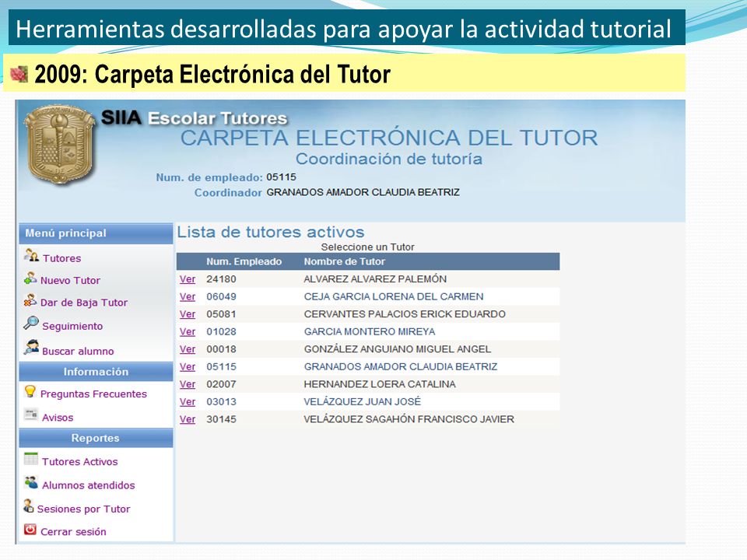This screenshot has width=747, height=560.
Task: Click Cerrar sesión to log out
Action: tap(73, 532)
